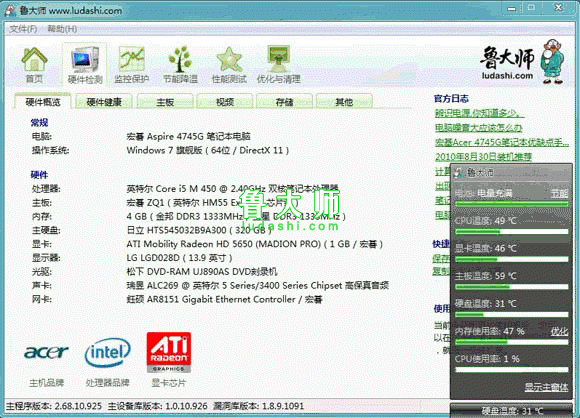
Task: Click the 硬盘温度 31℃ progress bar
Action: coord(512,315)
